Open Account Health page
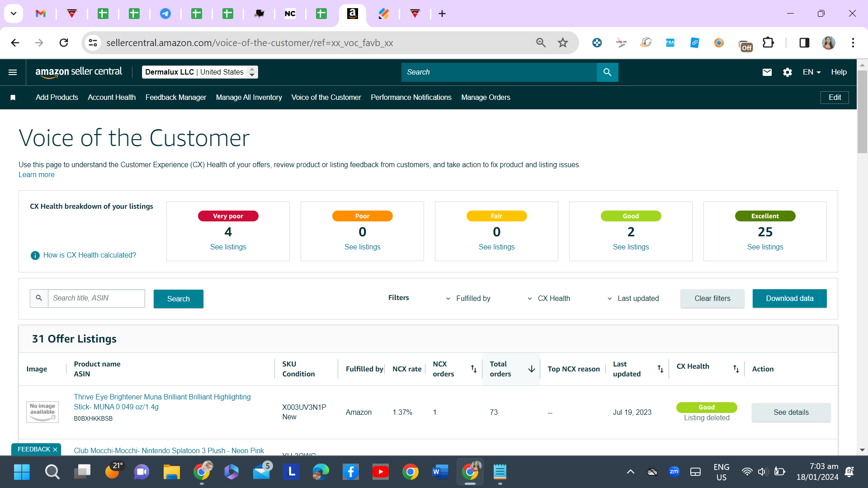 click(x=112, y=98)
